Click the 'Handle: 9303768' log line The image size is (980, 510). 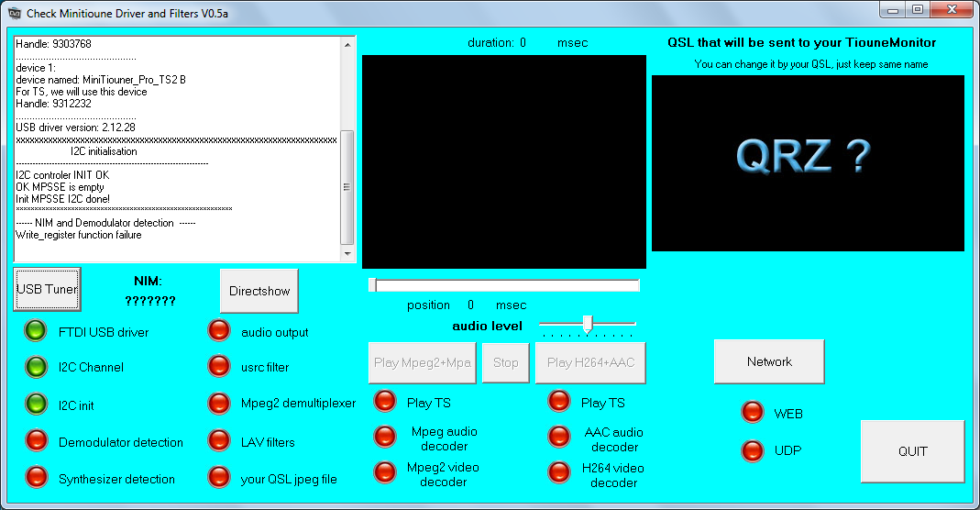coord(54,44)
